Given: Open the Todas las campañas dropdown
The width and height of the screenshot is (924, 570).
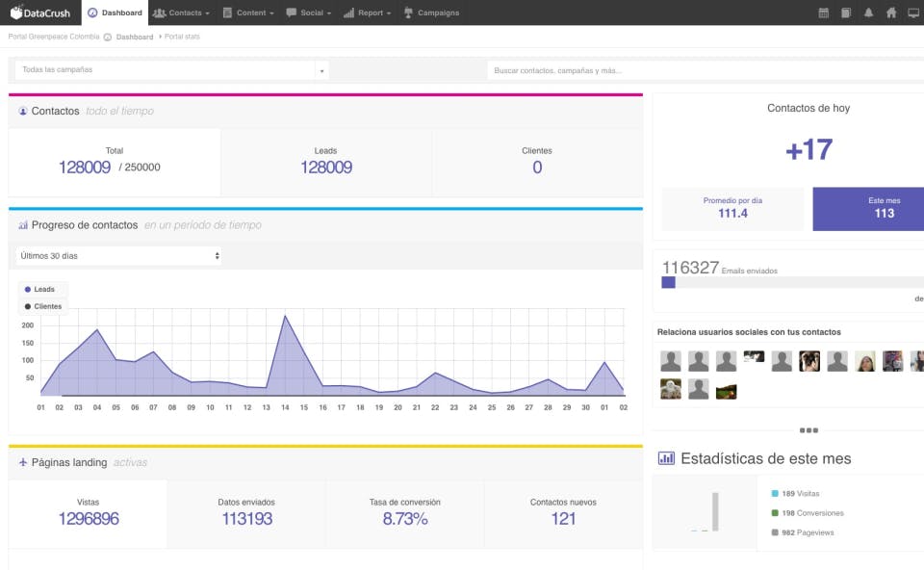Looking at the screenshot, I should [x=171, y=69].
